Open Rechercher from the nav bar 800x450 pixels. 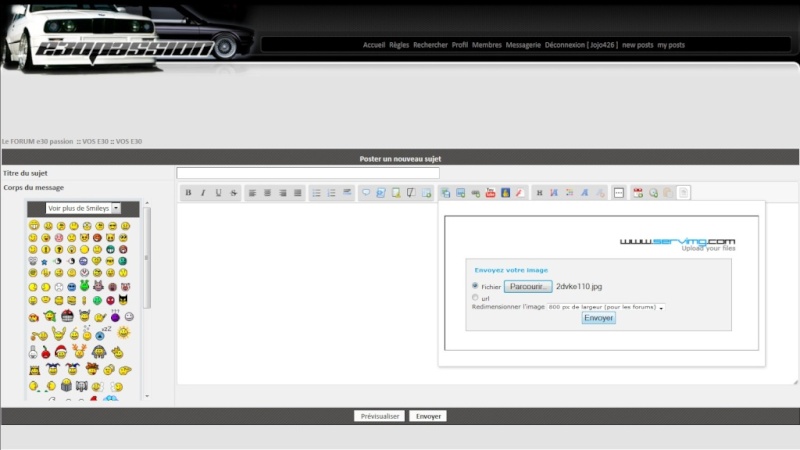click(430, 45)
